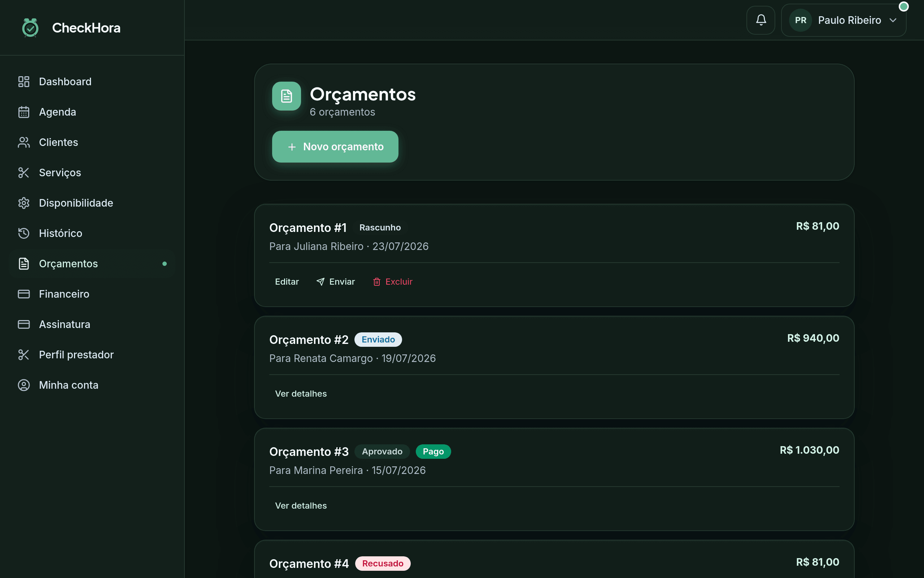
Task: Open Histórico from the sidebar
Action: [92, 233]
